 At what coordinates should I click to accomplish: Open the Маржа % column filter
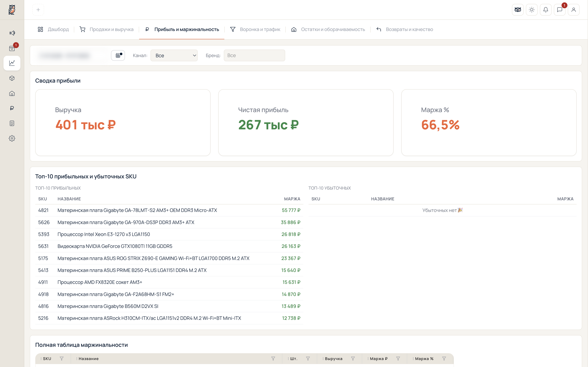pos(444,359)
